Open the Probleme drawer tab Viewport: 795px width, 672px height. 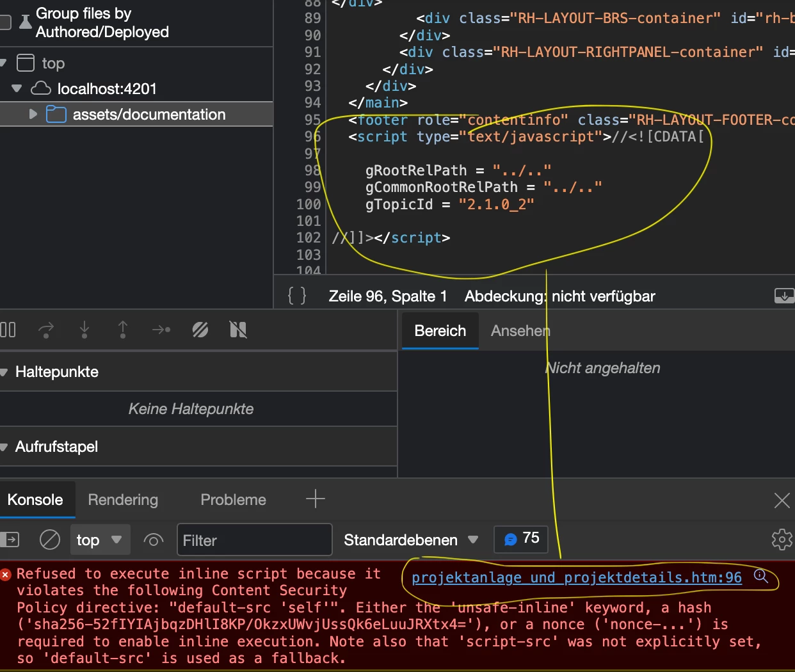[233, 499]
